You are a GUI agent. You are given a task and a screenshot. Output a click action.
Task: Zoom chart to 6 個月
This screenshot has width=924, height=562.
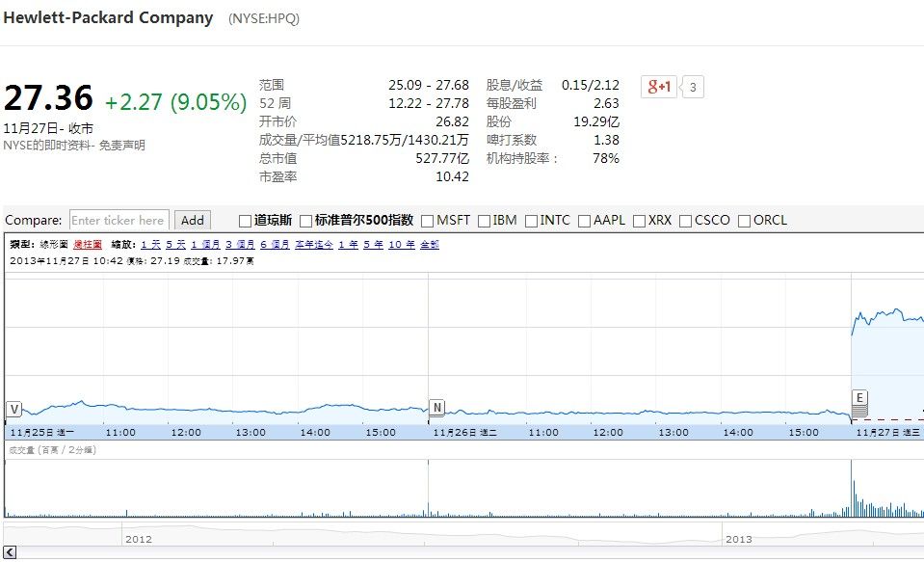click(x=275, y=244)
